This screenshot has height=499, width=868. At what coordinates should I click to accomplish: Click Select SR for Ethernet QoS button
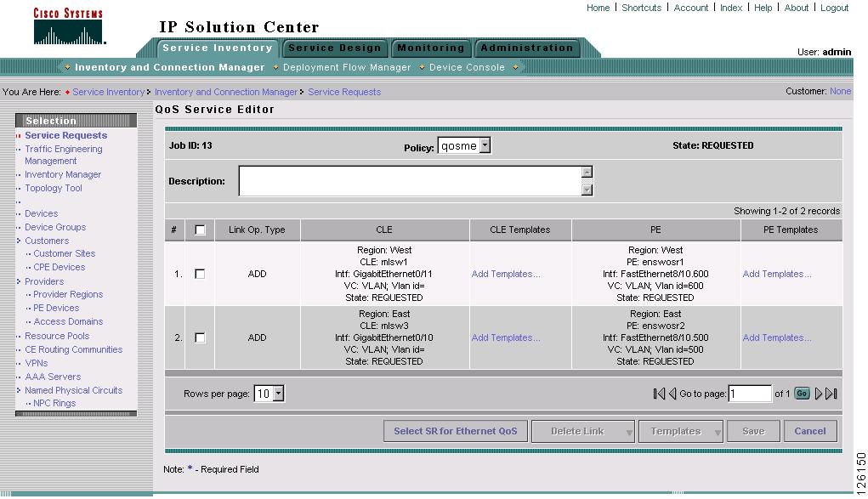pyautogui.click(x=456, y=432)
